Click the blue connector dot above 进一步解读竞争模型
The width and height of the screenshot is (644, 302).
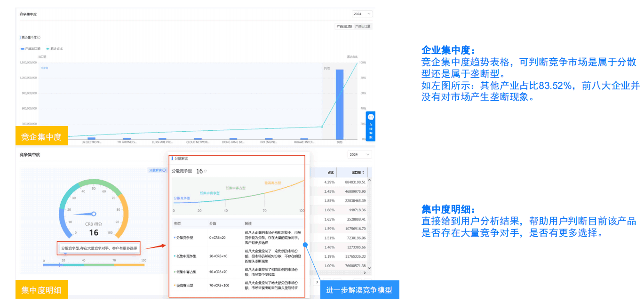pyautogui.click(x=305, y=245)
